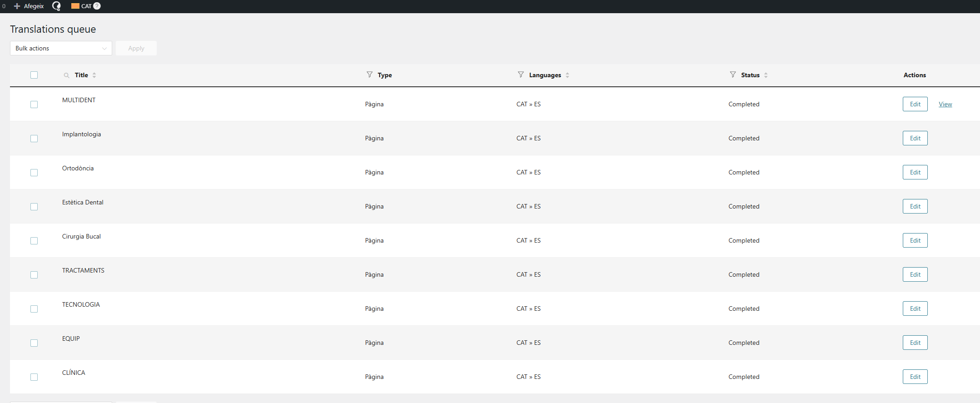Viewport: 980px width, 403px height.
Task: Select the Cirurgia Bucal row checkbox
Action: [x=34, y=241]
